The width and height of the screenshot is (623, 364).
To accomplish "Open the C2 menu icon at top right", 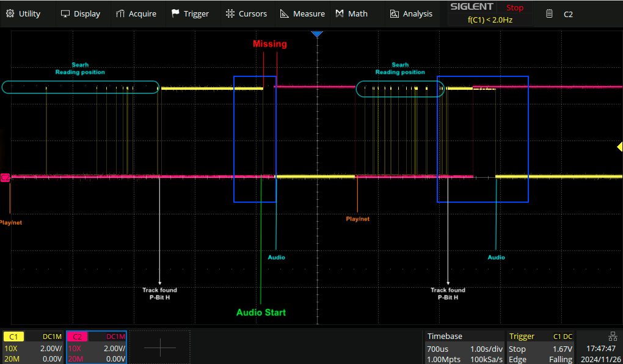I will [x=550, y=13].
